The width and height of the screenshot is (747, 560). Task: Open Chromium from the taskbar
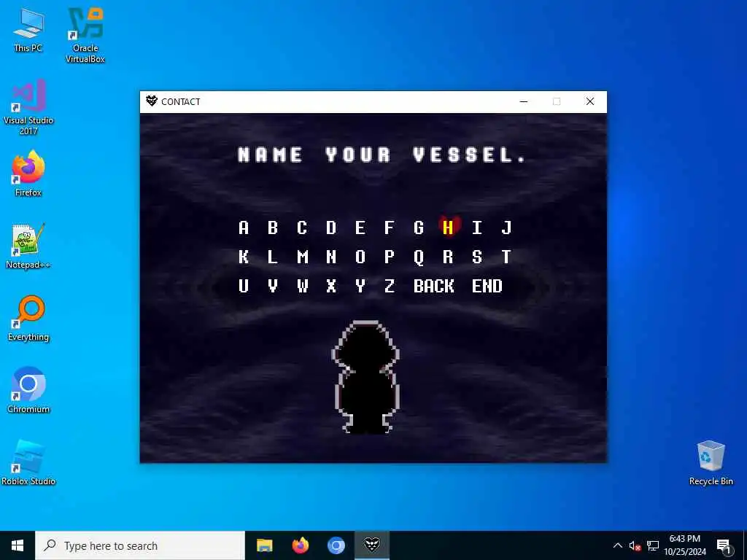336,545
